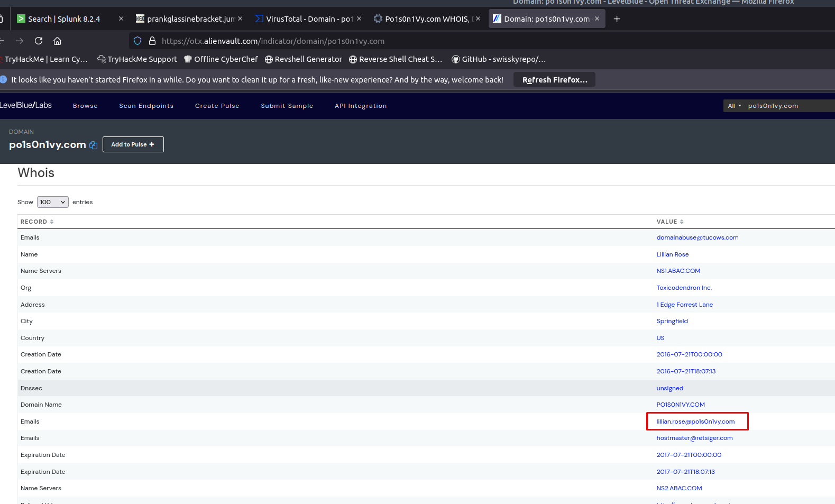The image size is (835, 504).
Task: Open TryHackMe Learn Cyber bookmark
Action: tap(45, 59)
